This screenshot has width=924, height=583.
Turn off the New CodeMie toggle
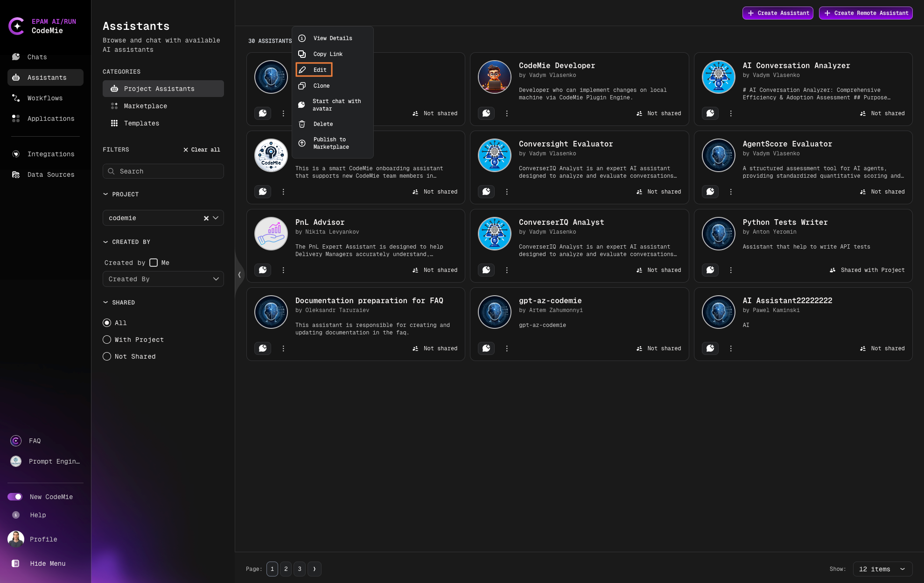coord(15,497)
